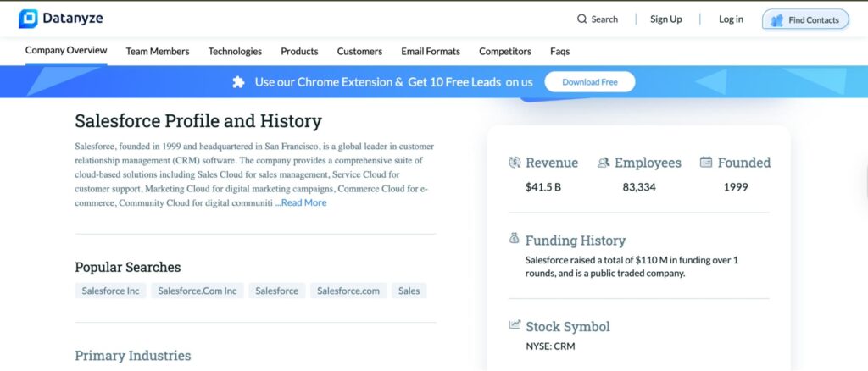Click the Find Contacts button

pos(805,19)
